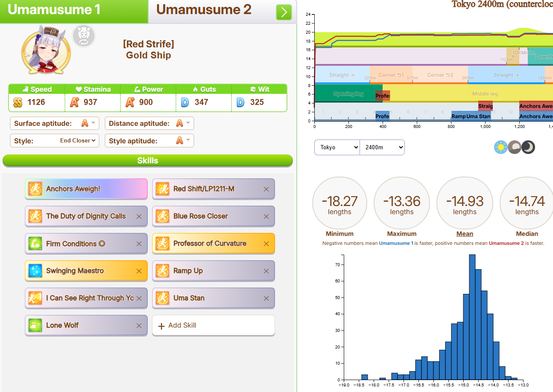Screen dimensions: 553x392
Task: Click the green Firm Conditions skill icon
Action: pyautogui.click(x=35, y=244)
